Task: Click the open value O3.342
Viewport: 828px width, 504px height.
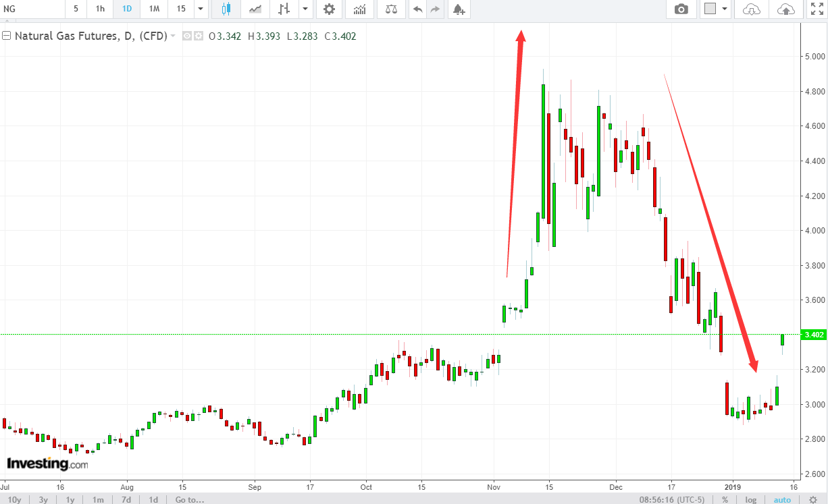Action: tap(225, 36)
